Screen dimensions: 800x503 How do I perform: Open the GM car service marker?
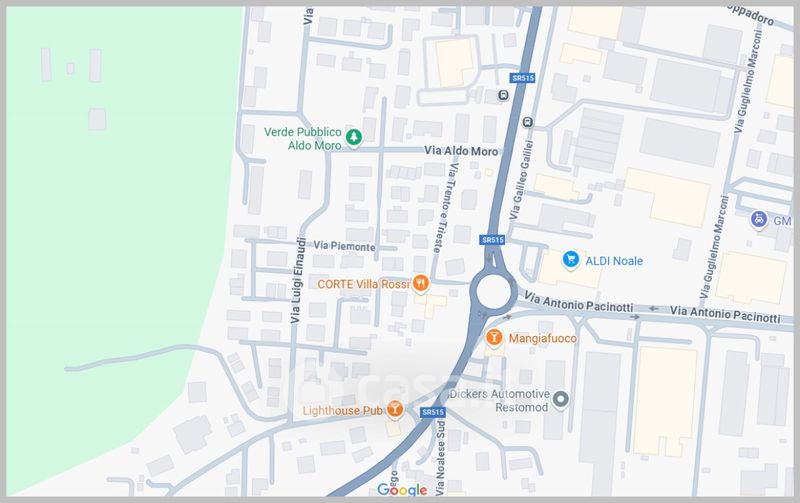pyautogui.click(x=759, y=220)
